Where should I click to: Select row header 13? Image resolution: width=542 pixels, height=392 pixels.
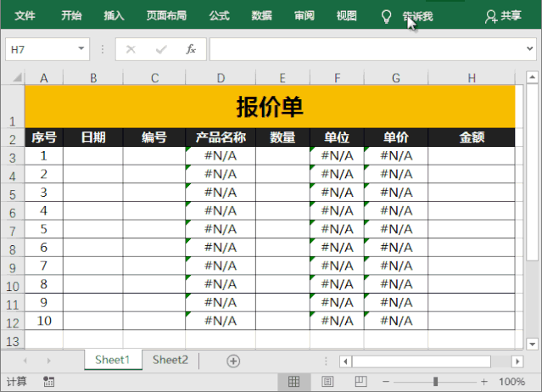[13, 340]
